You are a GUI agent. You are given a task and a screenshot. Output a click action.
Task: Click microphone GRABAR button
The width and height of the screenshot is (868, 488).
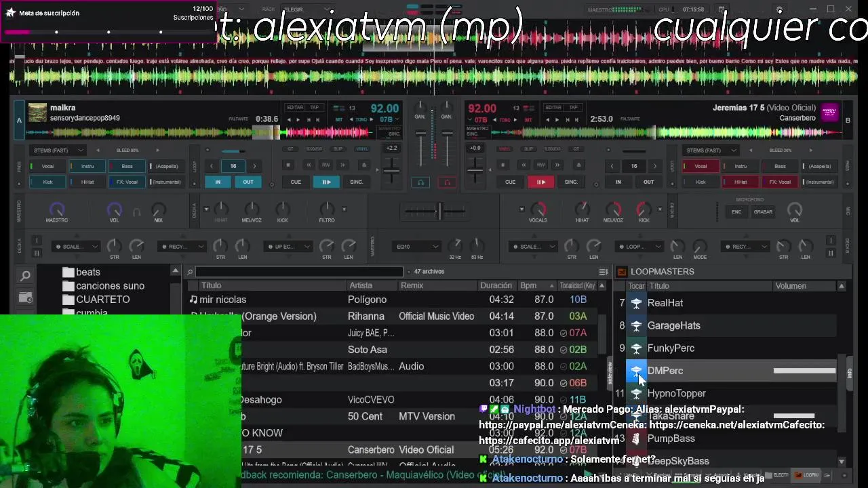point(763,211)
